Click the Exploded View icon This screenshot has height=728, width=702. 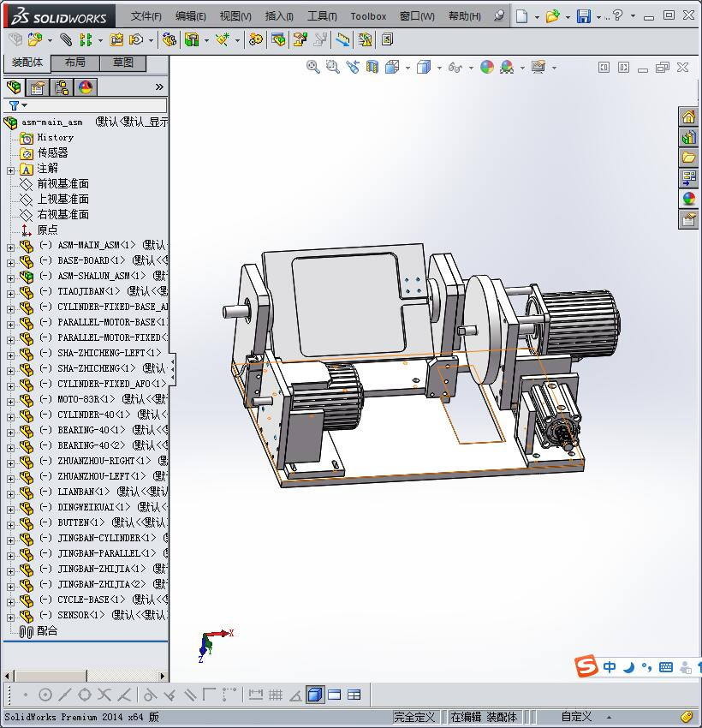coord(300,40)
